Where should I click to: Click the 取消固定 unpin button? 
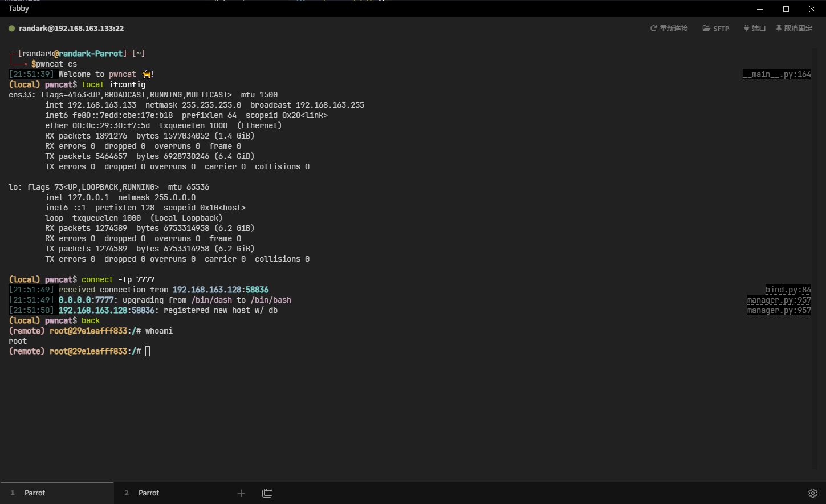[x=794, y=28]
